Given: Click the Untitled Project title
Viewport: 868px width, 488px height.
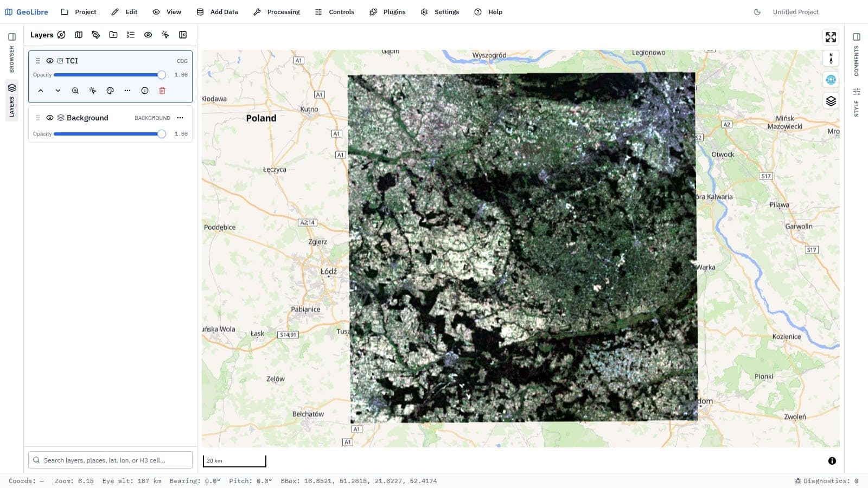Looking at the screenshot, I should pyautogui.click(x=795, y=12).
